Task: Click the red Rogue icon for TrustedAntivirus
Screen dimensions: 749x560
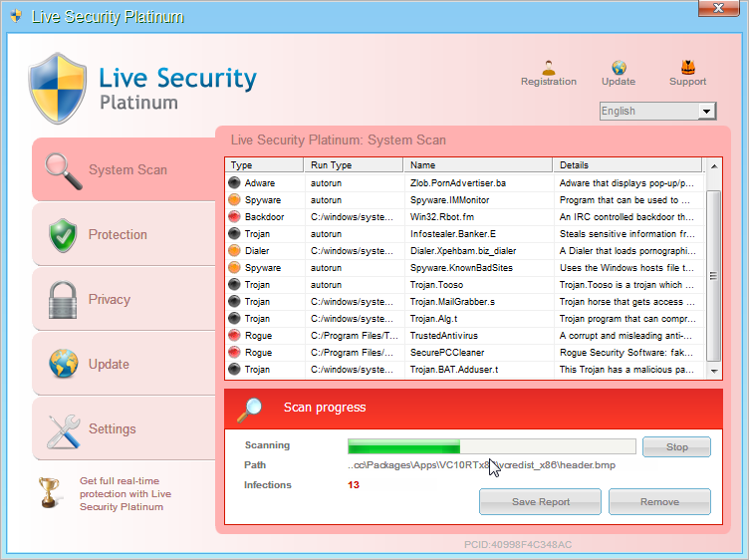Action: 234,336
